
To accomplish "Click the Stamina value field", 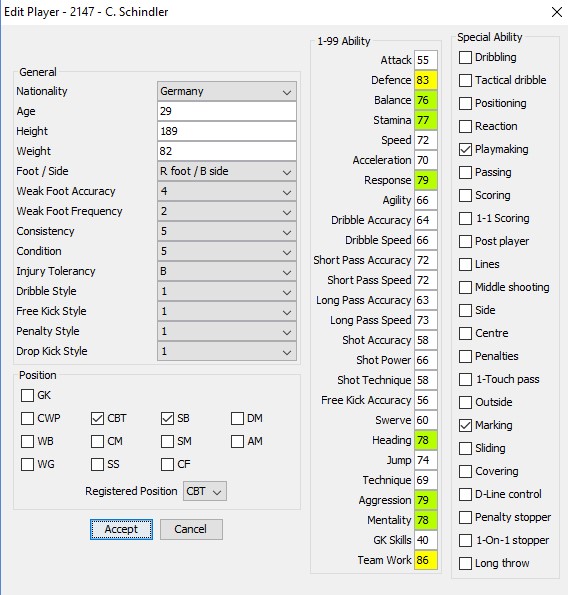I will click(x=426, y=120).
